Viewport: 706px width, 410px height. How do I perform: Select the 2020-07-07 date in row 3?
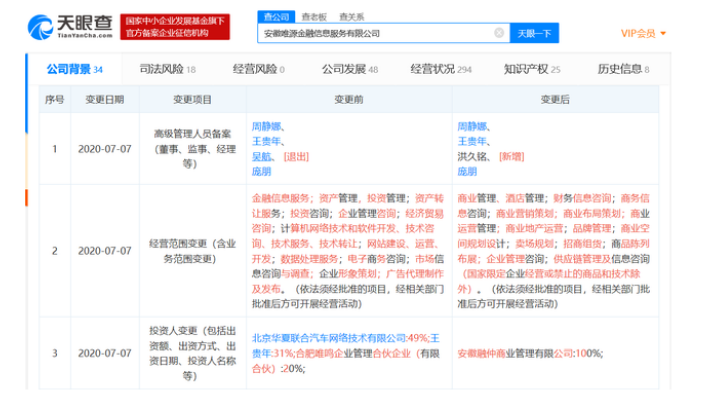[x=104, y=353]
